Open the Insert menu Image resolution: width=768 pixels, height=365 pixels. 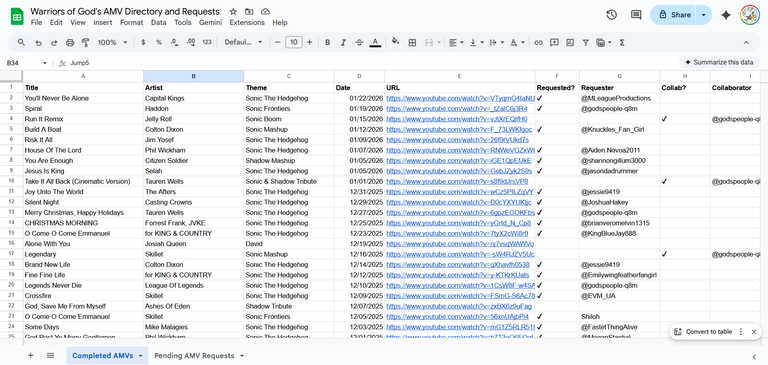103,23
